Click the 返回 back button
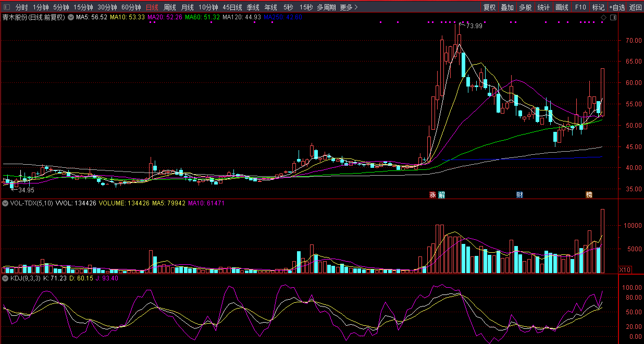644x344 pixels. click(635, 7)
